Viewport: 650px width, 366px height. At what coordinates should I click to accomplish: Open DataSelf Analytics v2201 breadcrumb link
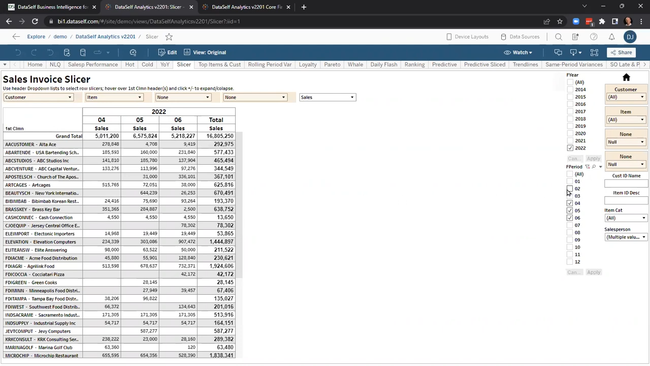(x=105, y=37)
